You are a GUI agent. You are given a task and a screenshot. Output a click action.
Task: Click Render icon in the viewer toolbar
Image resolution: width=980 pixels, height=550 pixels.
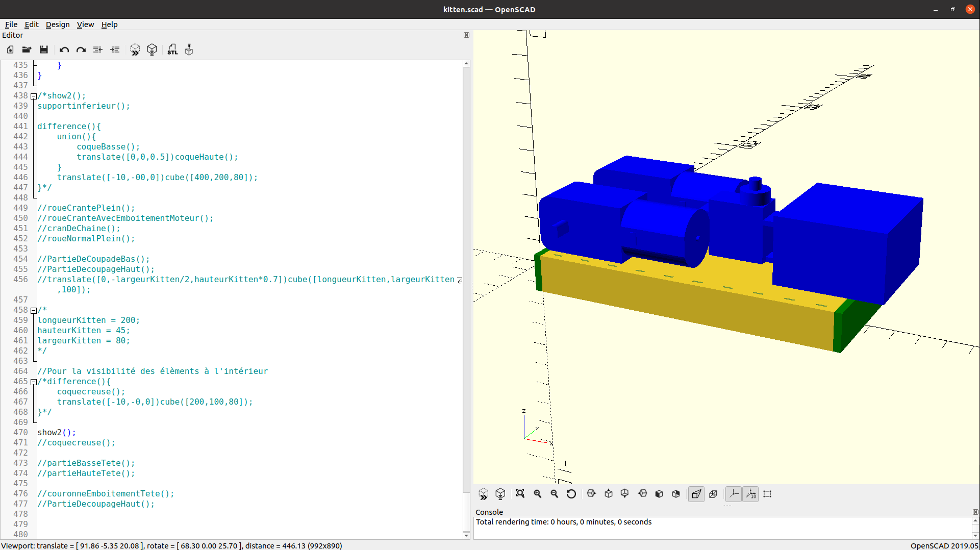[x=500, y=494]
